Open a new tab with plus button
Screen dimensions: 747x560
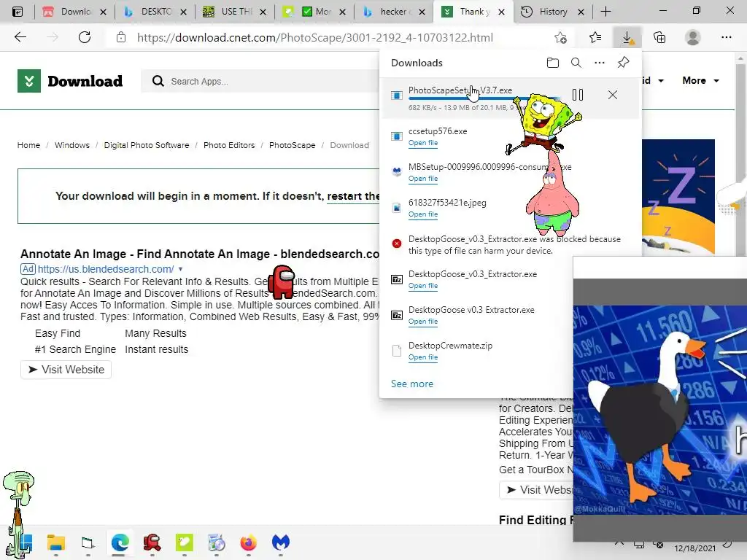point(605,12)
